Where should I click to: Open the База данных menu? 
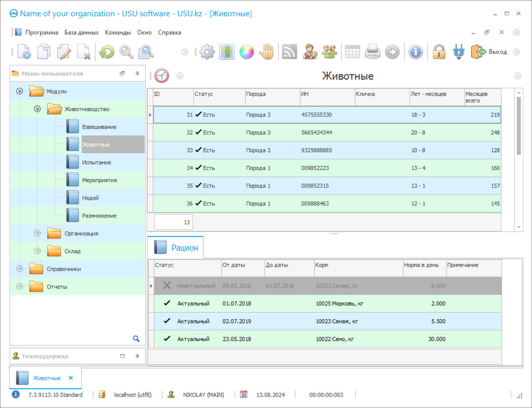[81, 32]
